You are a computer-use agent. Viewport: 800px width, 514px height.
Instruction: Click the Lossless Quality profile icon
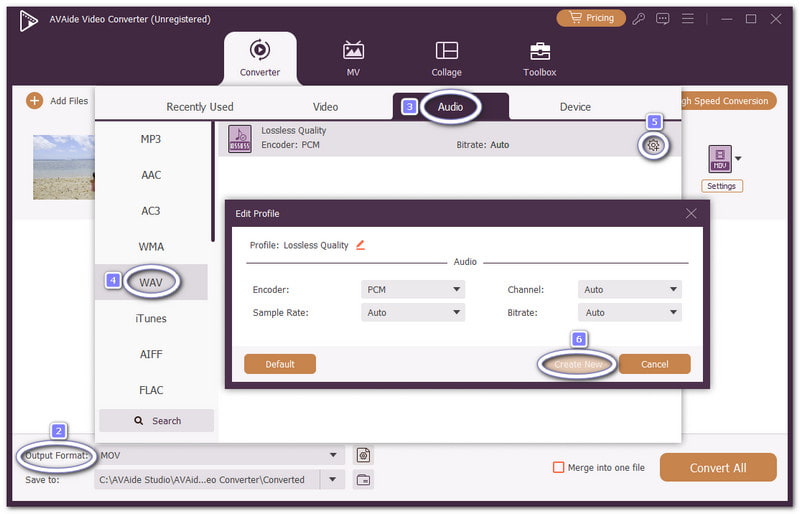click(240, 139)
